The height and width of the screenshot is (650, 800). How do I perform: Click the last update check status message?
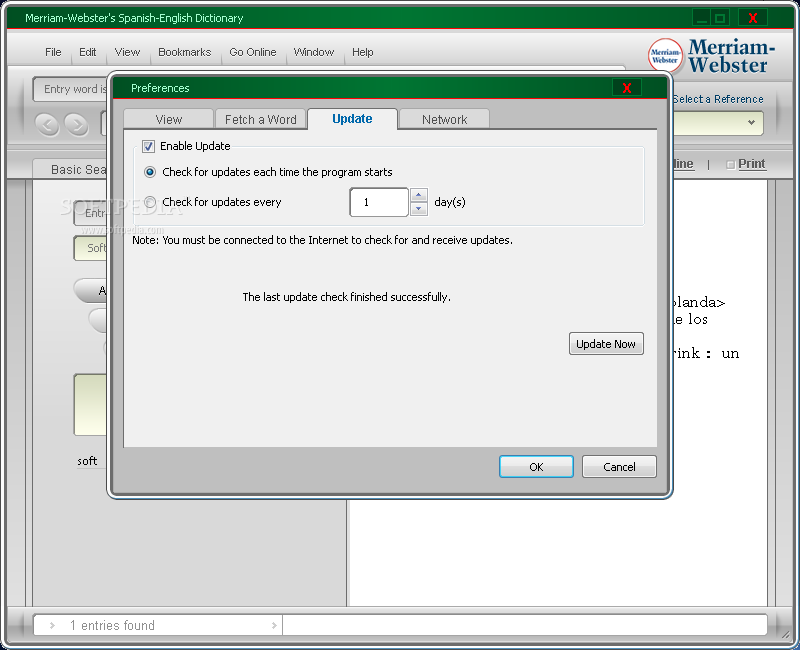coord(346,297)
